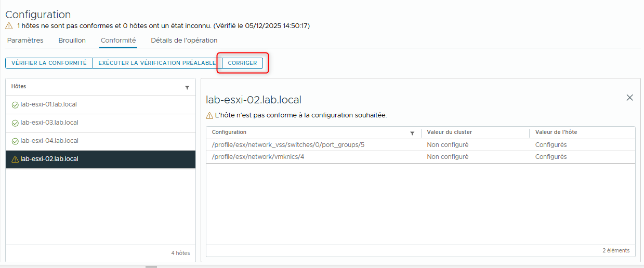Click EXÉCUTER LA VÉRIFICATION PRÉALABLE button
The width and height of the screenshot is (644, 268).
pos(157,63)
